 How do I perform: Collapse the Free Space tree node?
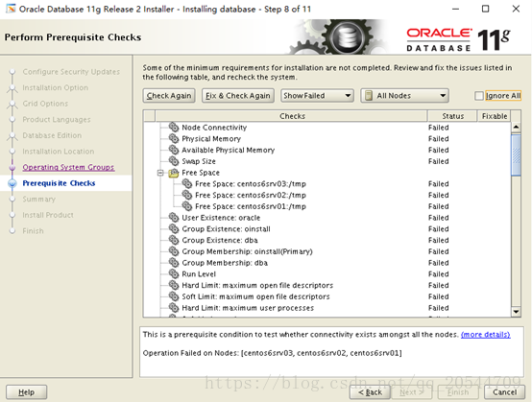pos(160,173)
